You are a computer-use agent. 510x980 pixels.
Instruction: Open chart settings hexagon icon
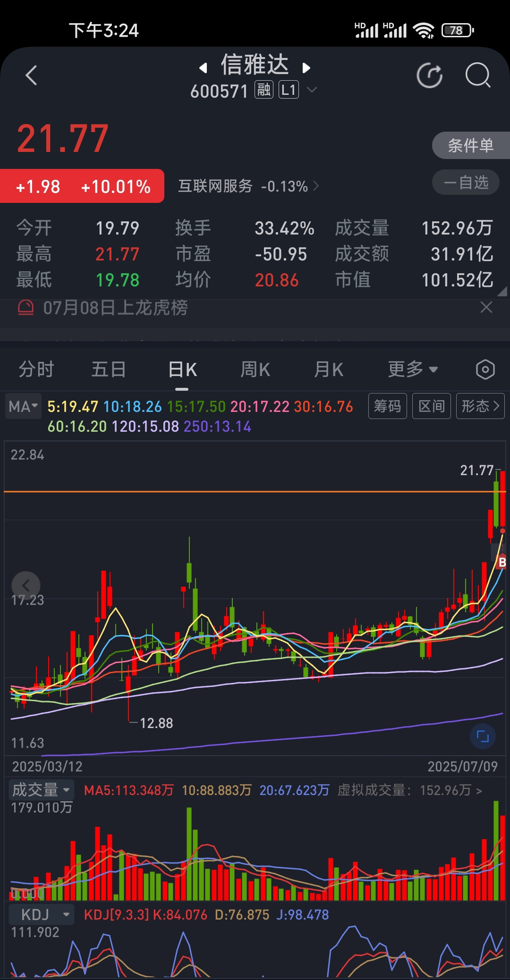485,369
